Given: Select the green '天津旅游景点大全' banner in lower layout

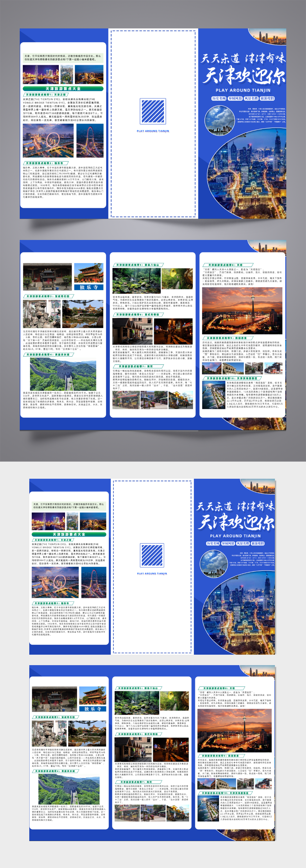Looking at the screenshot, I should [69, 534].
